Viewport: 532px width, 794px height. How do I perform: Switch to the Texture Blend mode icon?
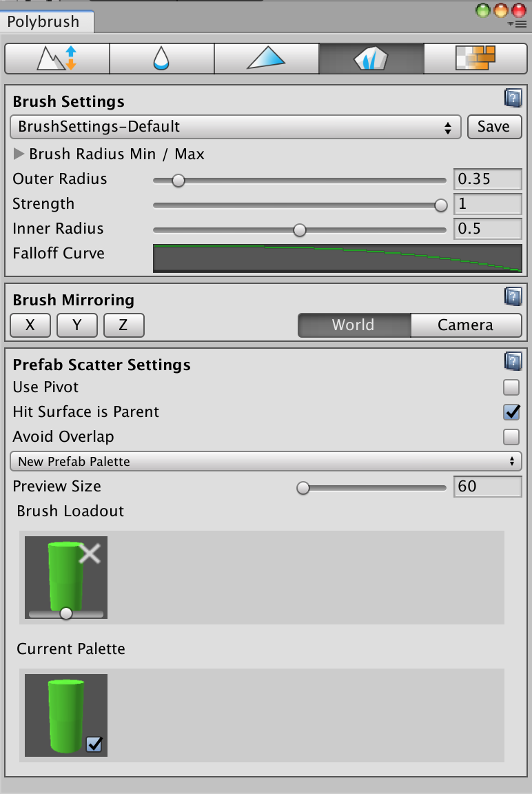pyautogui.click(x=475, y=59)
